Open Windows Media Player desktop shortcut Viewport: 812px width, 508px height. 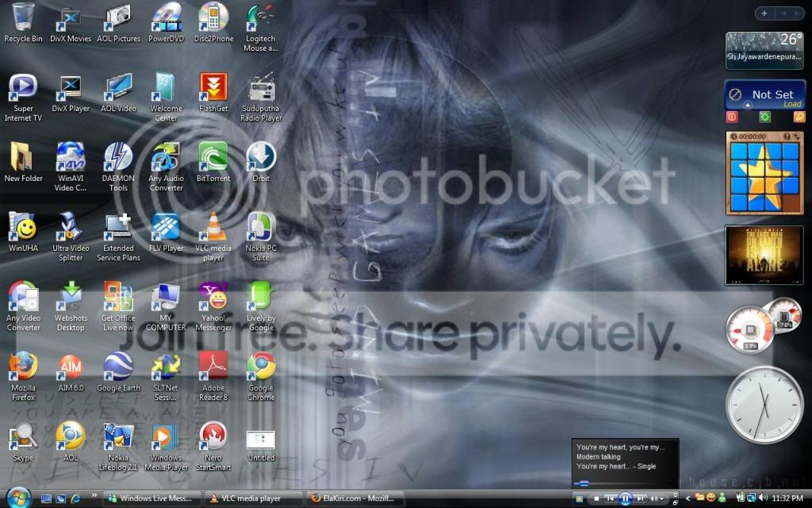166,446
